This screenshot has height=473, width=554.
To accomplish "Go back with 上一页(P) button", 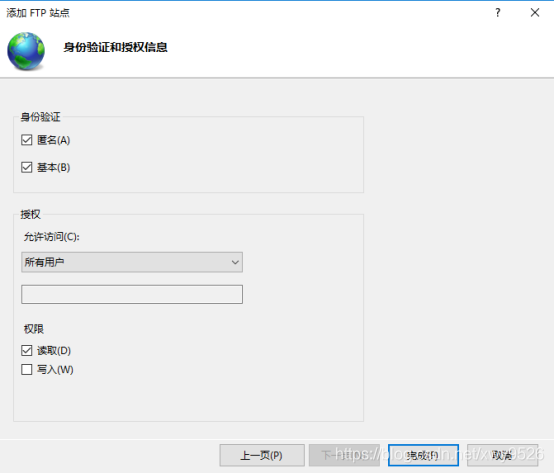I will tap(262, 455).
